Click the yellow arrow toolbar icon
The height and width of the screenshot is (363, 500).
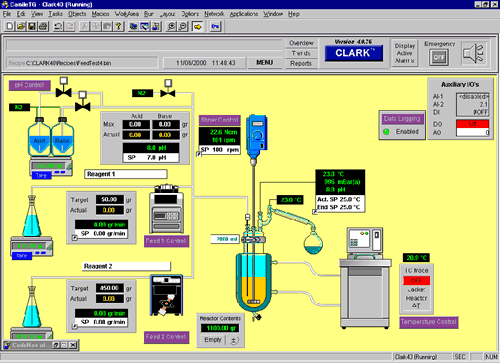pyautogui.click(x=198, y=26)
